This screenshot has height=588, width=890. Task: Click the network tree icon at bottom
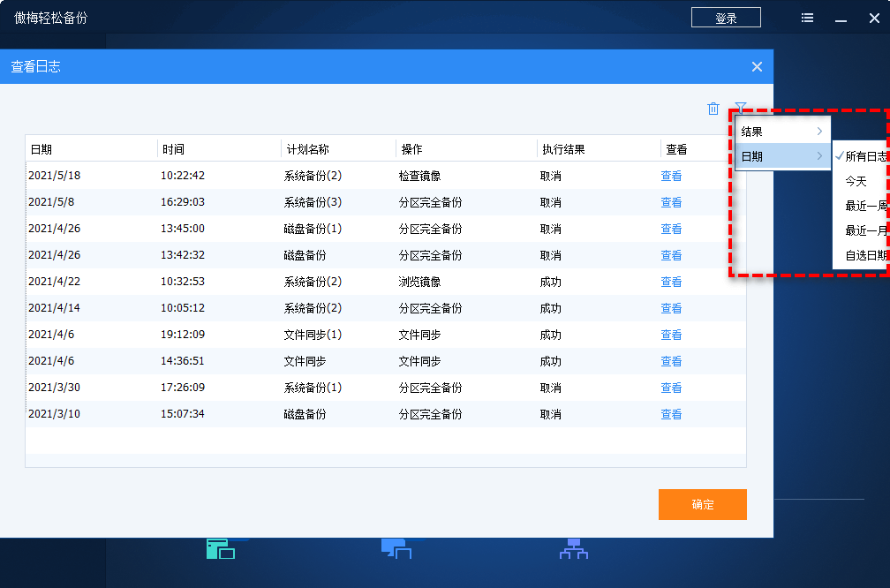point(573,549)
